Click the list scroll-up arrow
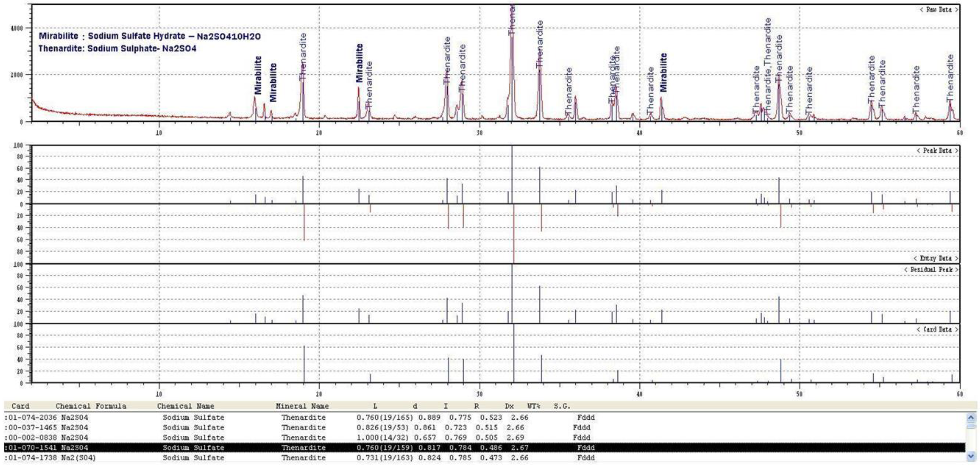Viewport: 980px width, 465px height. tap(971, 418)
